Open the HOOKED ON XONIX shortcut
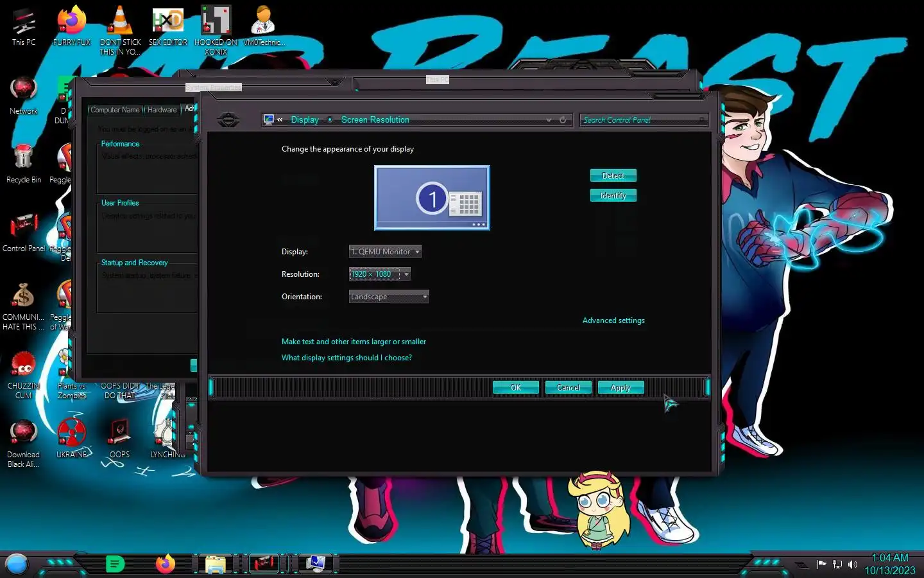This screenshot has height=578, width=924. 216,30
